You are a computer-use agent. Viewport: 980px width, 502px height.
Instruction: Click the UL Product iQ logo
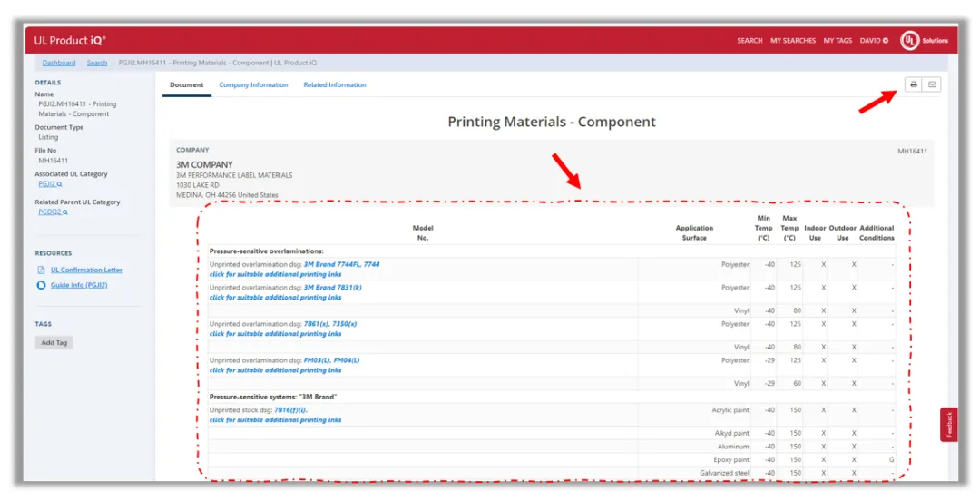(70, 40)
